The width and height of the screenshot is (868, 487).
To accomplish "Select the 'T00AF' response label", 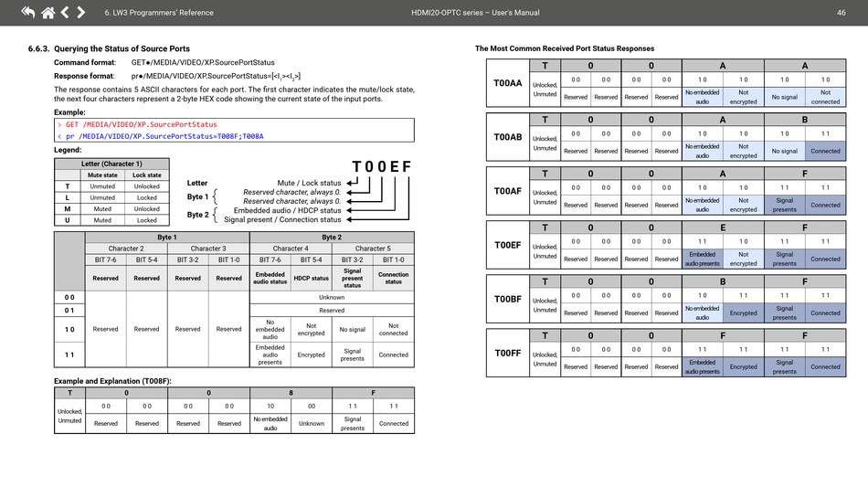I will [x=508, y=191].
